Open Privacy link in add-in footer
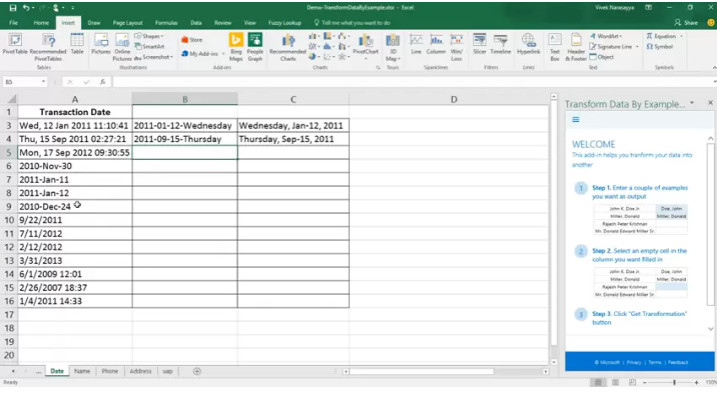The height and width of the screenshot is (395, 717). click(633, 363)
